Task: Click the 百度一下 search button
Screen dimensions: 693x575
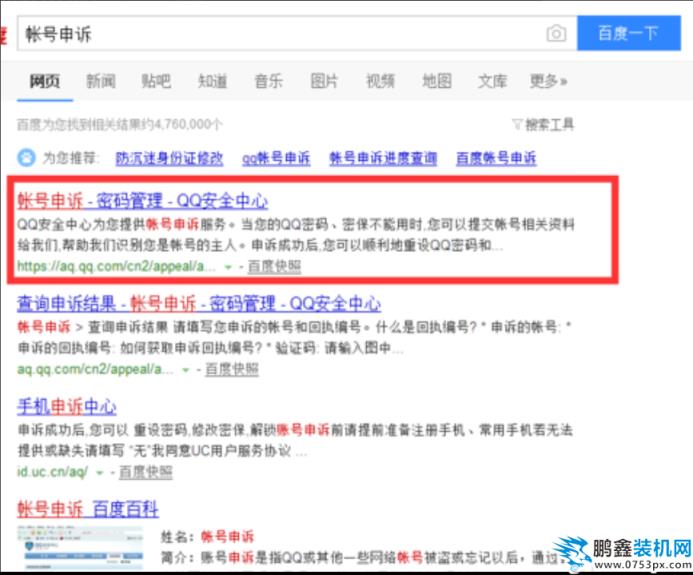Action: pos(628,33)
